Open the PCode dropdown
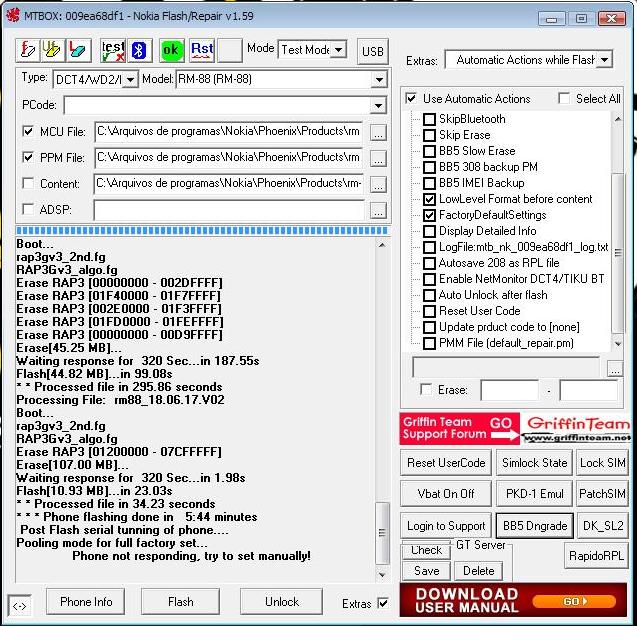The width and height of the screenshot is (637, 626). [x=379, y=106]
